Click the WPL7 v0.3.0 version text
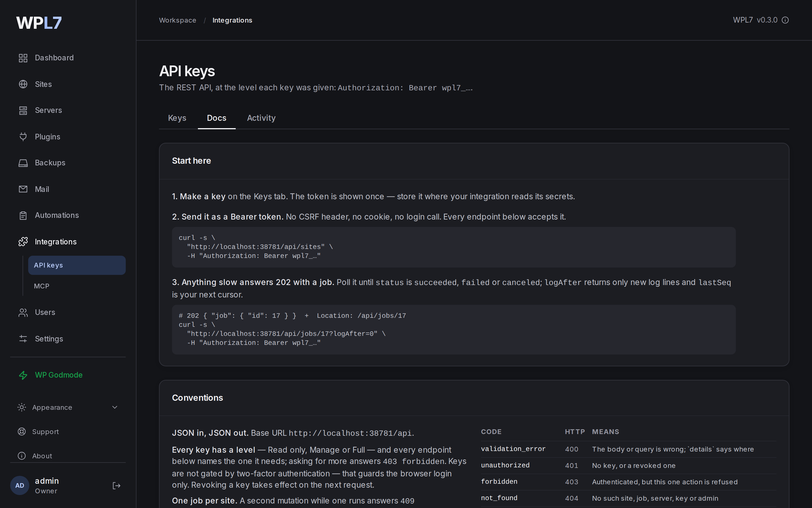The image size is (812, 508). pyautogui.click(x=755, y=20)
